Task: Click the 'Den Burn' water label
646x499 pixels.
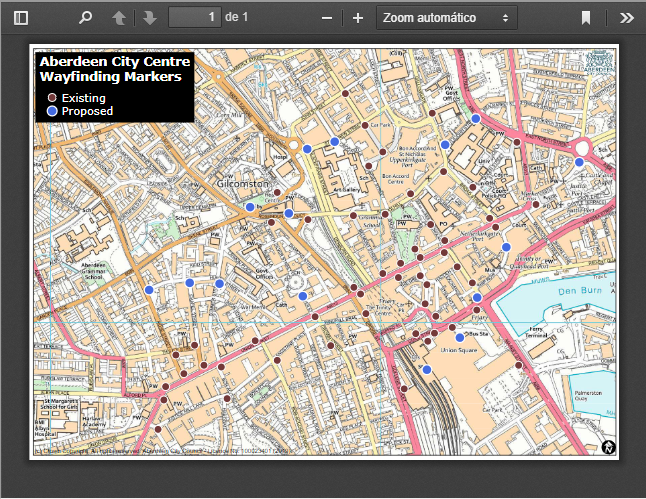Action: (x=580, y=291)
